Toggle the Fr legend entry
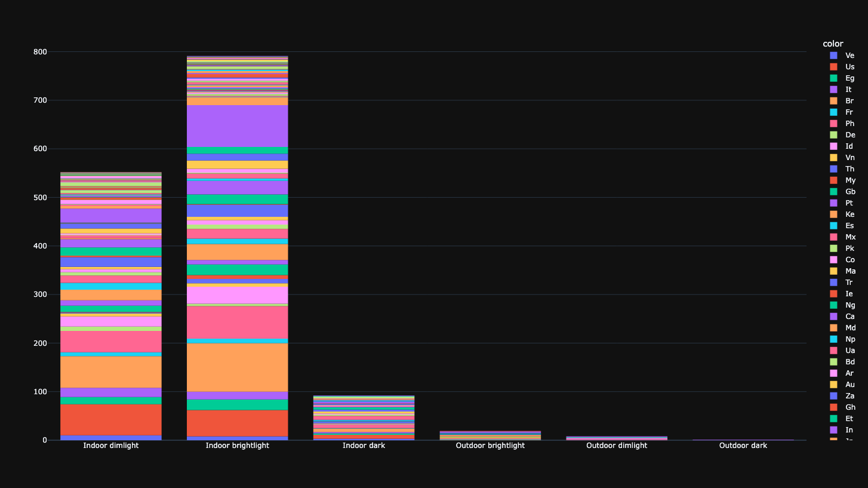868x488 pixels. pyautogui.click(x=842, y=112)
